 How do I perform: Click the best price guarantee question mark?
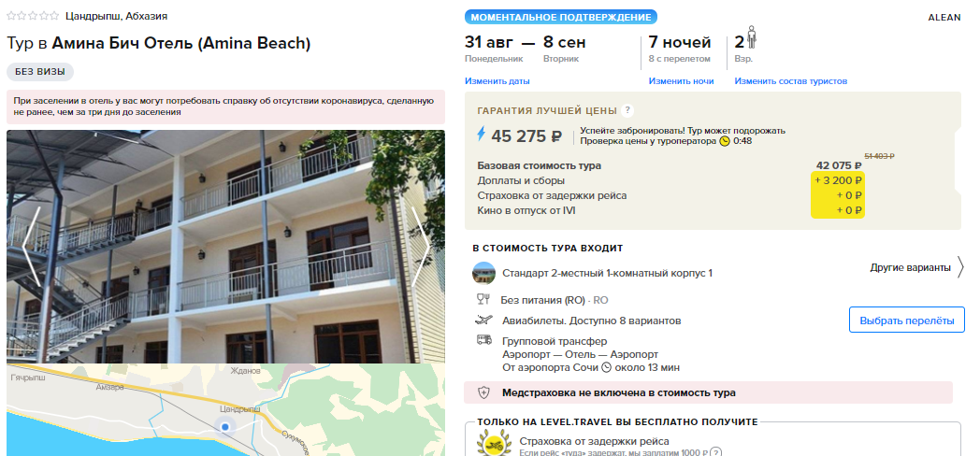click(627, 110)
